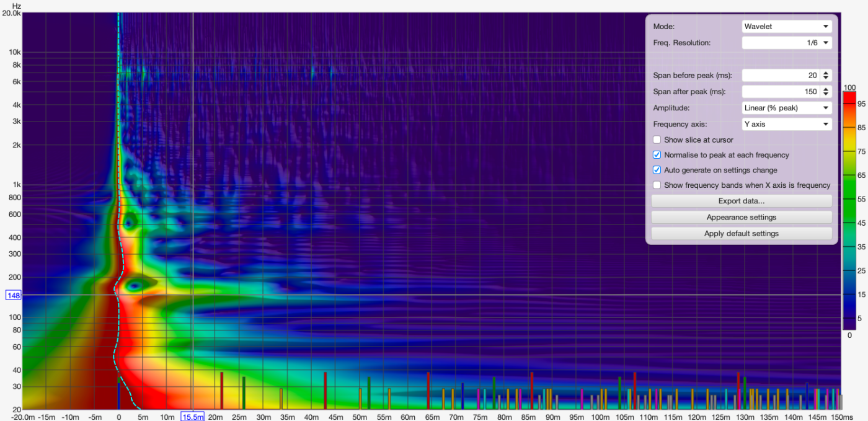
Task: Click the Span after peak value field
Action: 780,92
